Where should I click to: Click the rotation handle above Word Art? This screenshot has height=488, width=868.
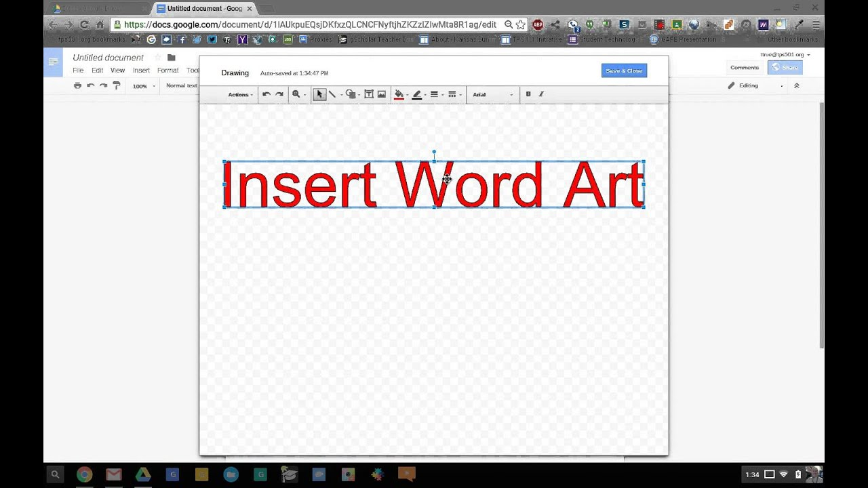click(x=434, y=152)
